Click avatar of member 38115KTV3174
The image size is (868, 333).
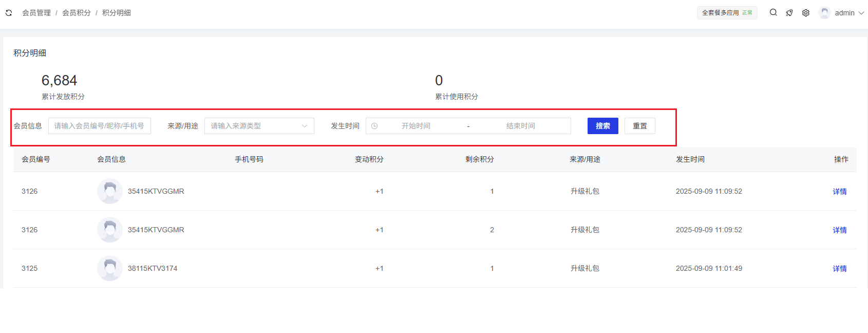(x=109, y=268)
